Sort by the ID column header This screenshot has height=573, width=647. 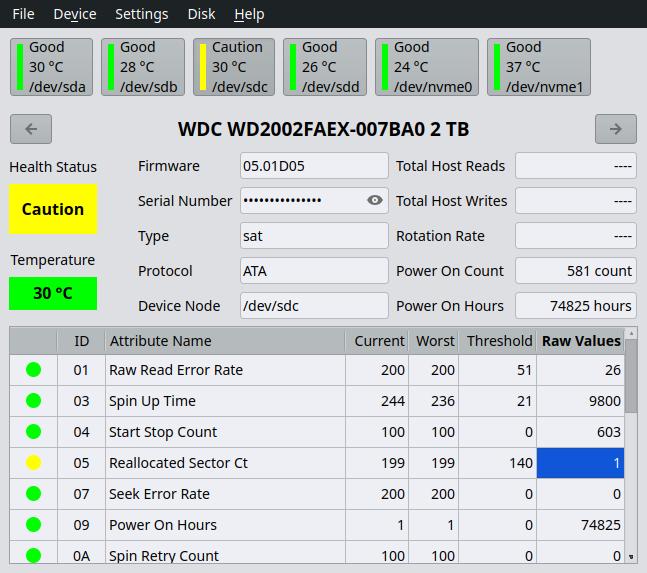click(81, 341)
